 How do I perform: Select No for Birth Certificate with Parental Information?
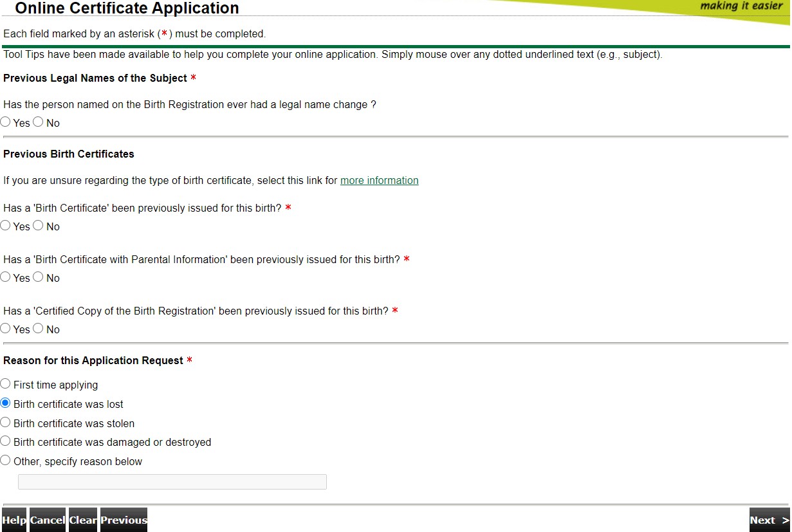(38, 277)
